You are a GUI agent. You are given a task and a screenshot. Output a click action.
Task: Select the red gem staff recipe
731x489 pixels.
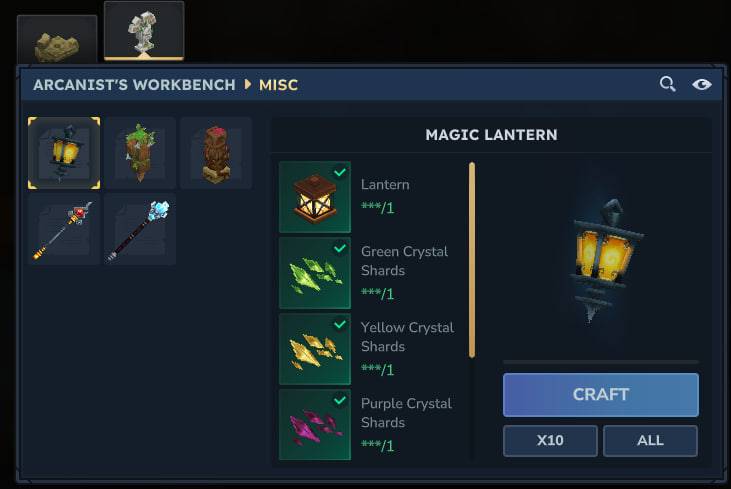point(64,229)
